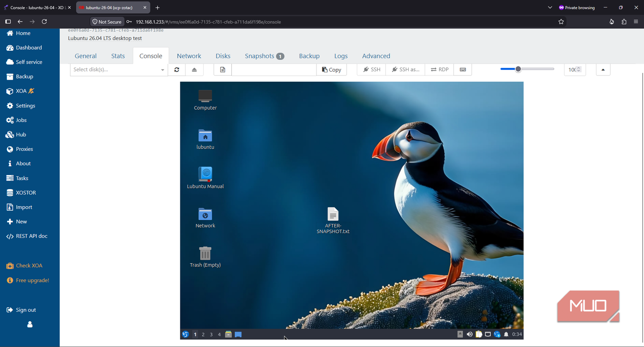Switch to Console - lubuntu-26-04 browser tab
This screenshot has width=644, height=347.
click(x=37, y=7)
